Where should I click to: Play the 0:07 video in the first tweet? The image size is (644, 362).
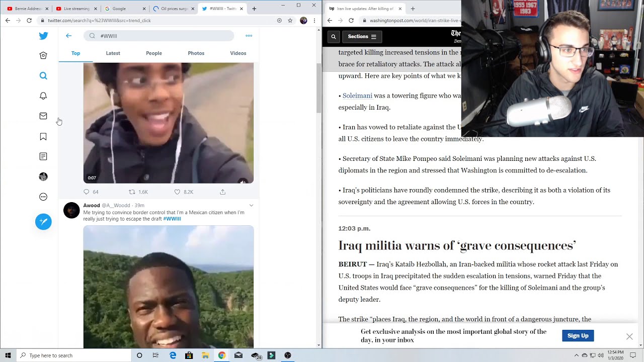click(169, 123)
